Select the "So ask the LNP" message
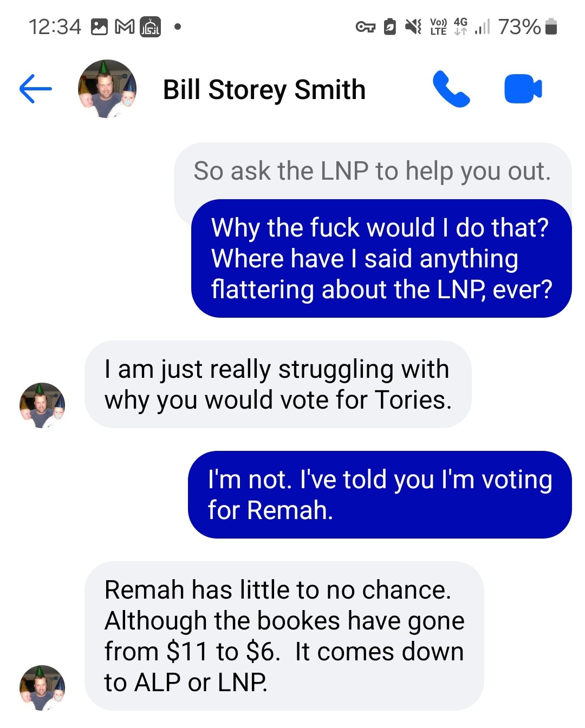Image resolution: width=585 pixels, height=728 pixels. tap(373, 172)
